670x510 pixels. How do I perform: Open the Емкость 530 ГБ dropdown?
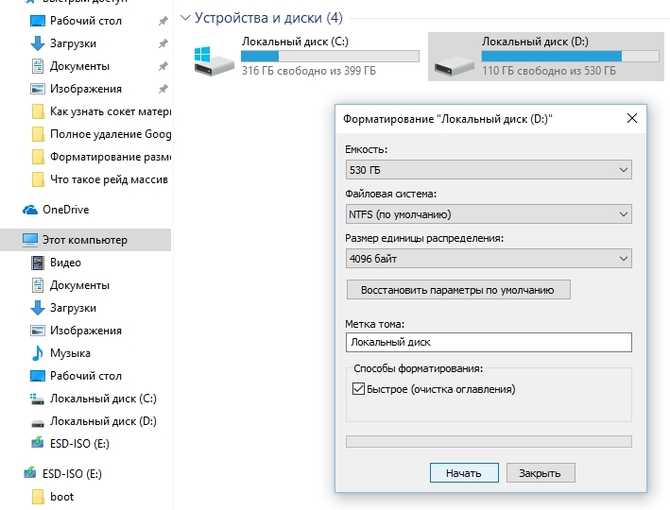[488, 170]
